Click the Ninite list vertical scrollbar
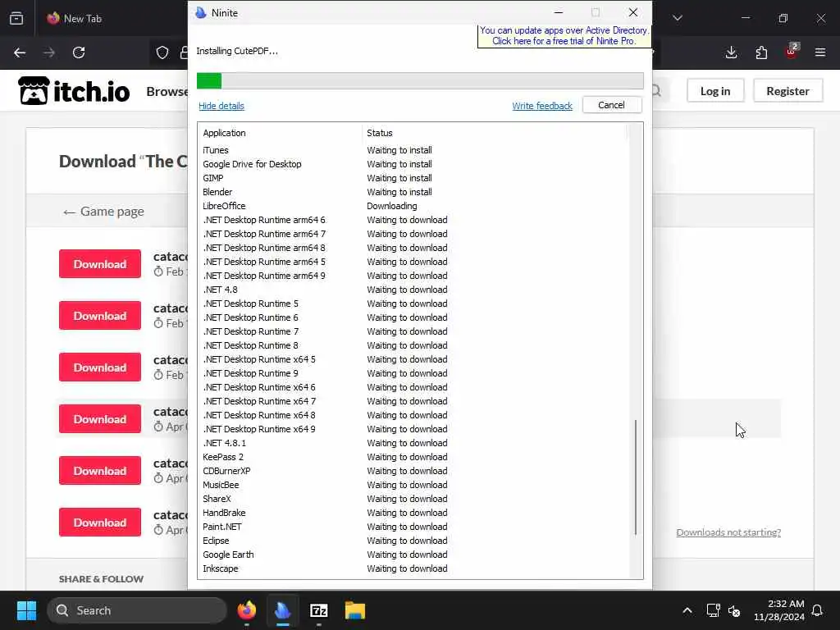 coord(636,477)
